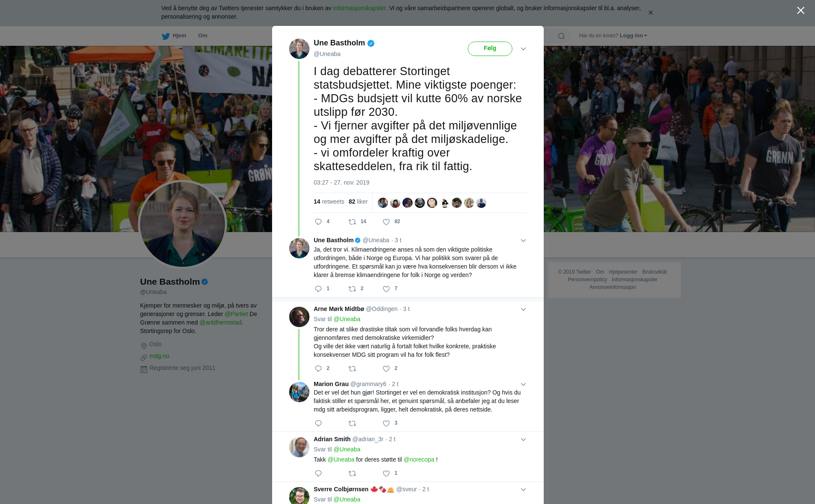Image resolution: width=815 pixels, height=504 pixels.
Task: Dismiss the cookie notice banner
Action: tap(650, 13)
